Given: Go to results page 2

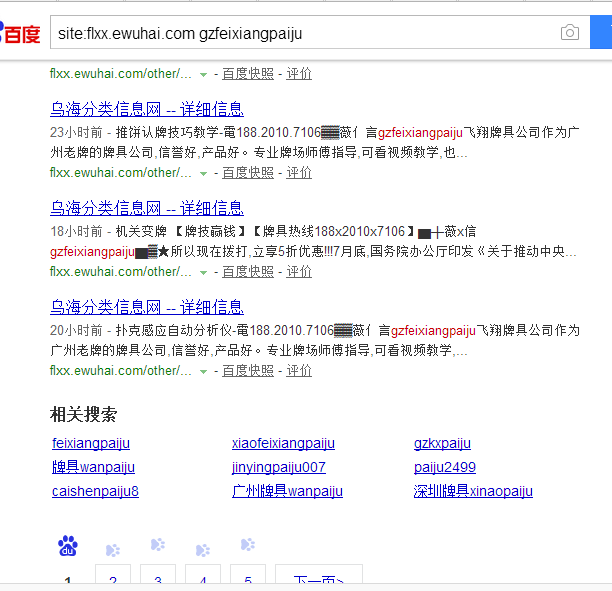Looking at the screenshot, I should pos(113,574).
